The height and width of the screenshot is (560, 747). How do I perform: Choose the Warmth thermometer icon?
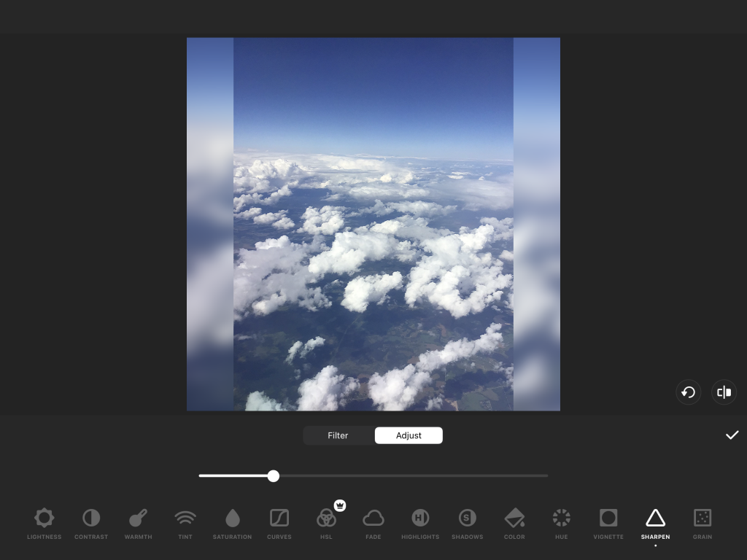[x=138, y=518]
